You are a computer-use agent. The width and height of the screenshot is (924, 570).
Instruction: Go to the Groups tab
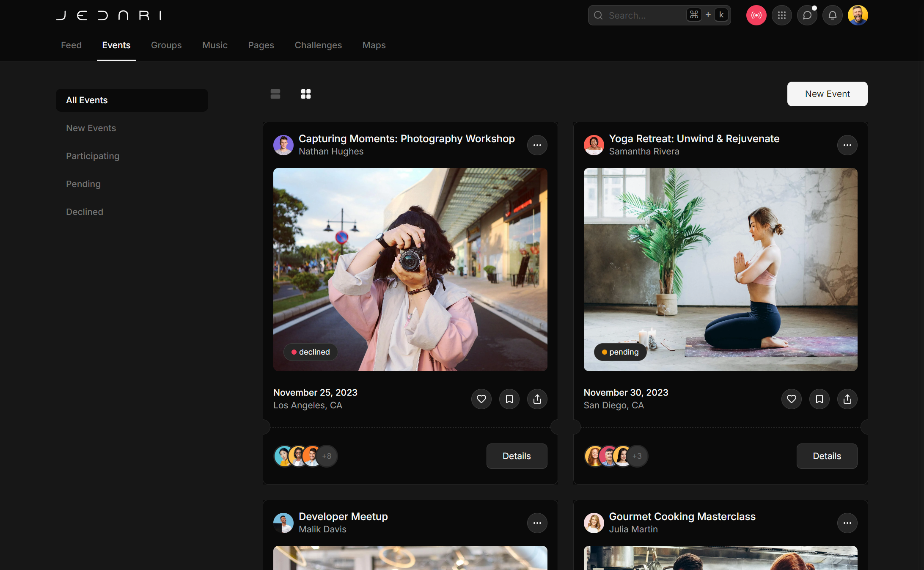[166, 45]
